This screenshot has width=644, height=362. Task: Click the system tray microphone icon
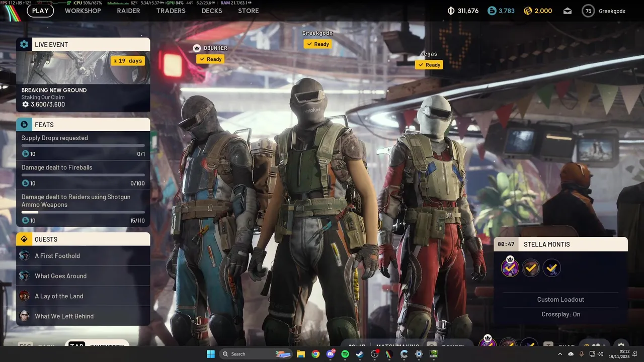[x=582, y=354]
